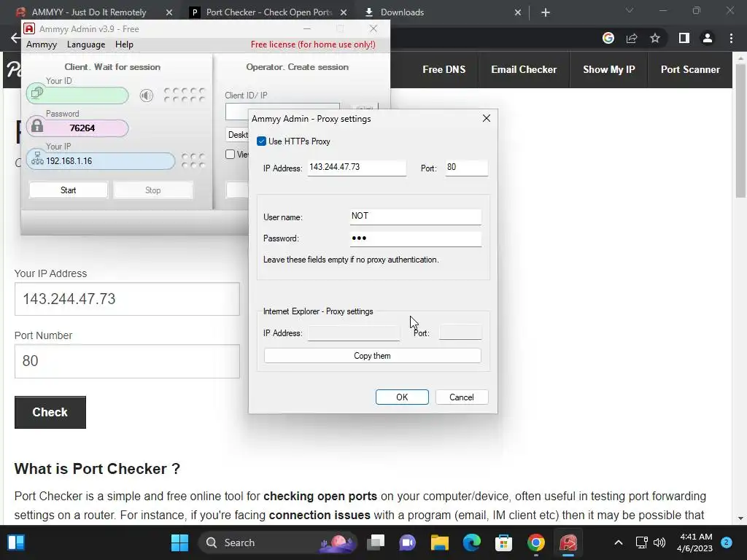Screen dimensions: 747x560
Task: Click the copy icon in the Your ID field
Action: pos(37,93)
